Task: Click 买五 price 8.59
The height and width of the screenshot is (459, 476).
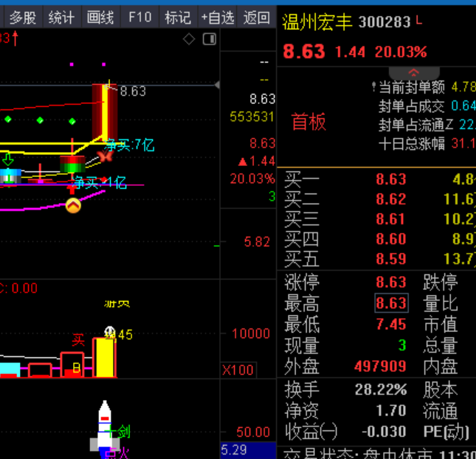Action: coord(391,258)
